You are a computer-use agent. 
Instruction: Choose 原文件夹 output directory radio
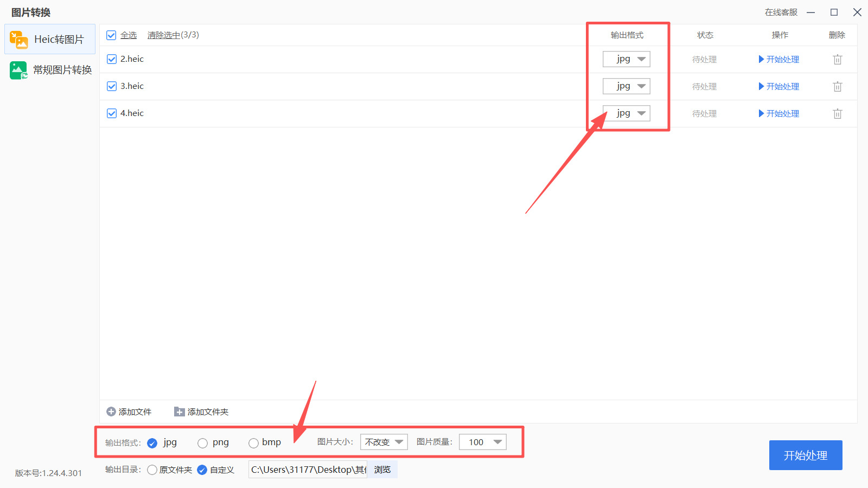[152, 470]
